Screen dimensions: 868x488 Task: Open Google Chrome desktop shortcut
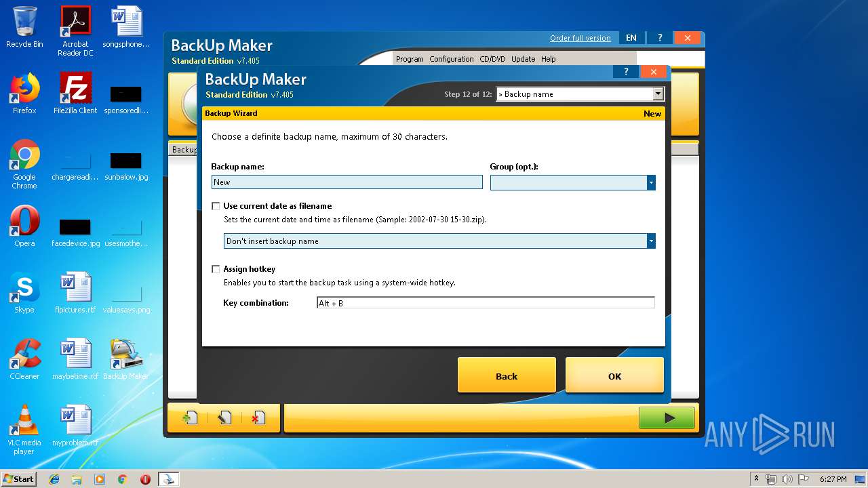(24, 164)
